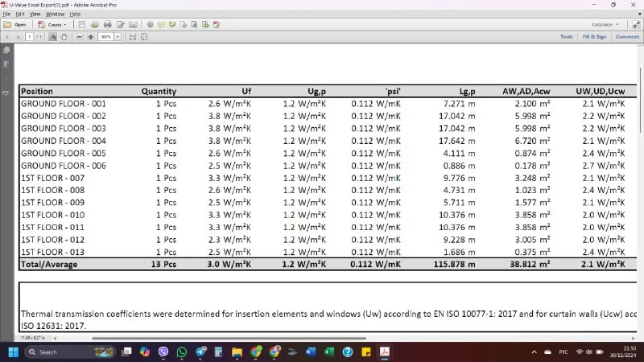Open the Bookmarks side panel
Image resolution: width=644 pixels, height=362 pixels.
pos(6,64)
